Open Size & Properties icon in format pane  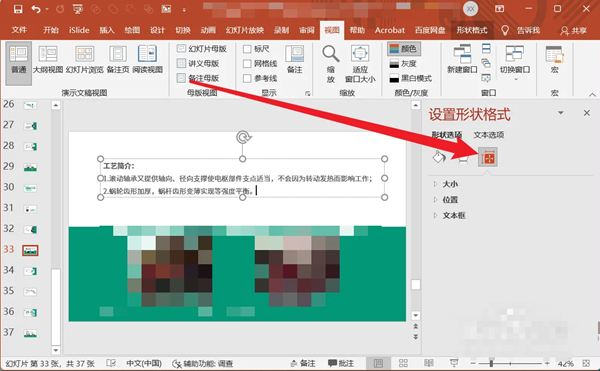point(488,157)
